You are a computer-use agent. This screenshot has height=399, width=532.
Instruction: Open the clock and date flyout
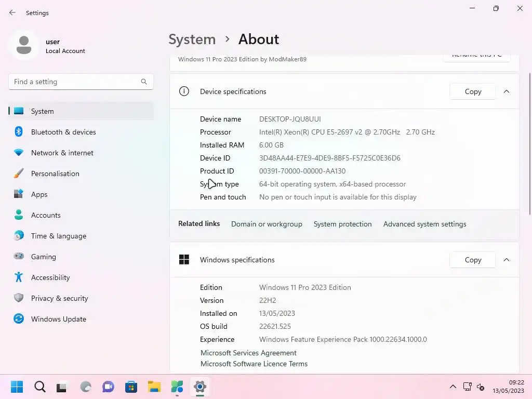pyautogui.click(x=508, y=387)
